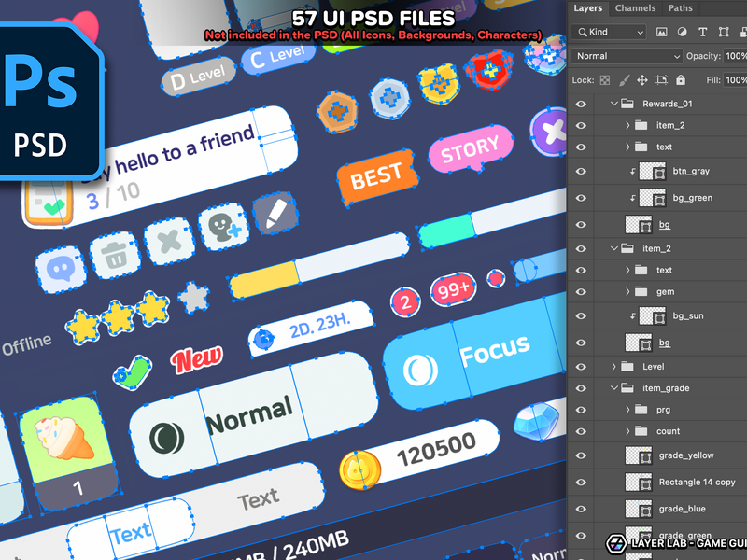The height and width of the screenshot is (560, 747).
Task: Toggle visibility of btn_gray layer
Action: pyautogui.click(x=581, y=172)
